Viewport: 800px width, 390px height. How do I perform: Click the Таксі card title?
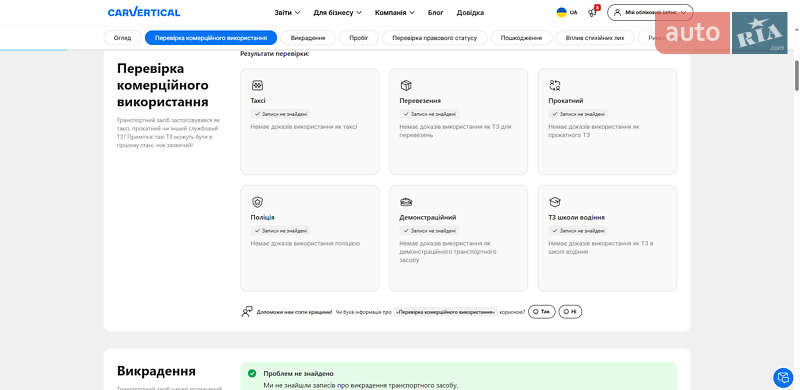[258, 101]
